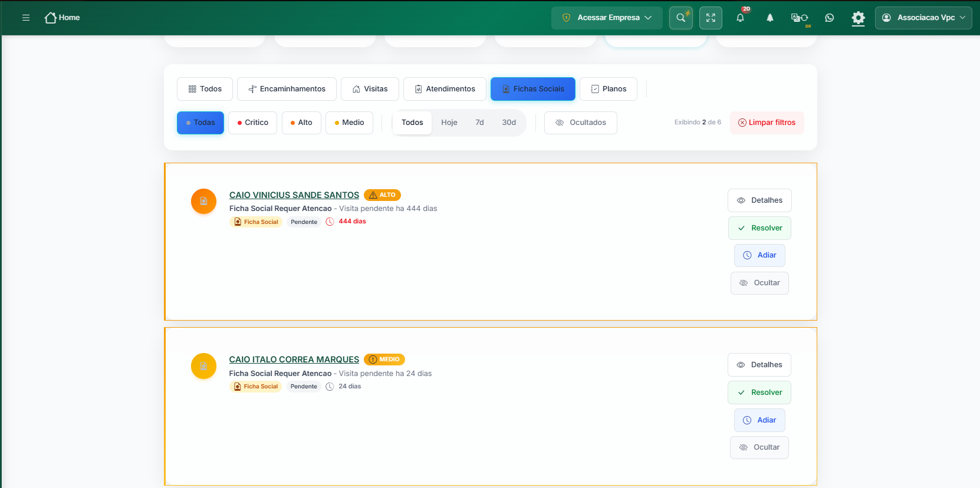Switch to the Planos tab
The height and width of the screenshot is (488, 980).
609,89
